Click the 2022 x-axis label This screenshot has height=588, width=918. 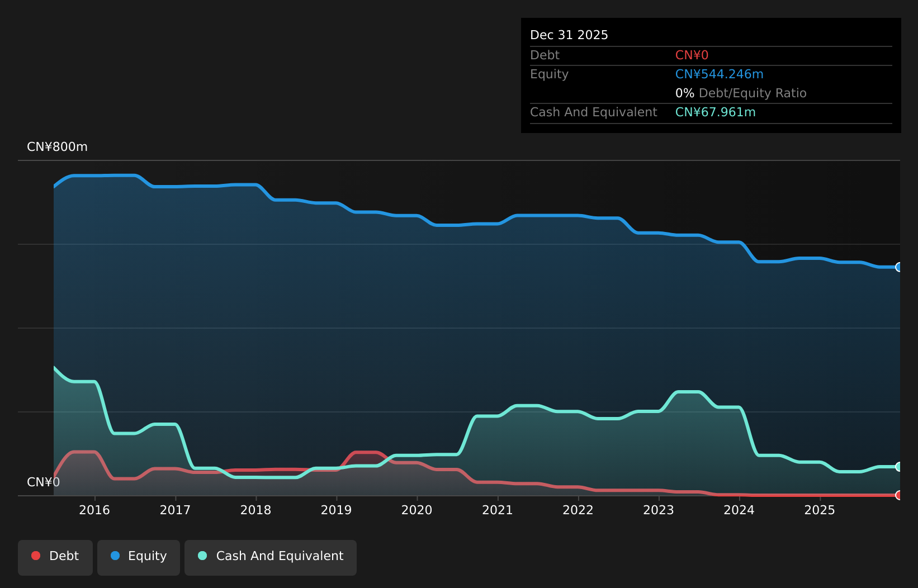[x=578, y=510]
